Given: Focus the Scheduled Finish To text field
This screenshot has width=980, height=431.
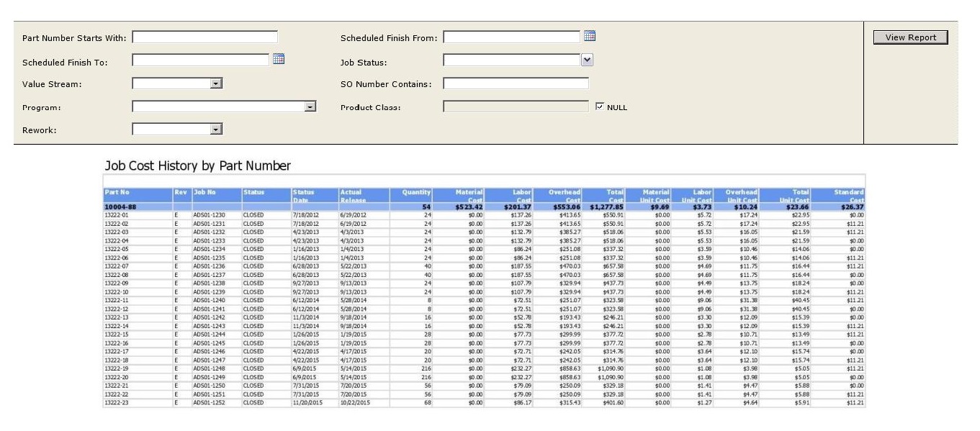Looking at the screenshot, I should (x=201, y=60).
